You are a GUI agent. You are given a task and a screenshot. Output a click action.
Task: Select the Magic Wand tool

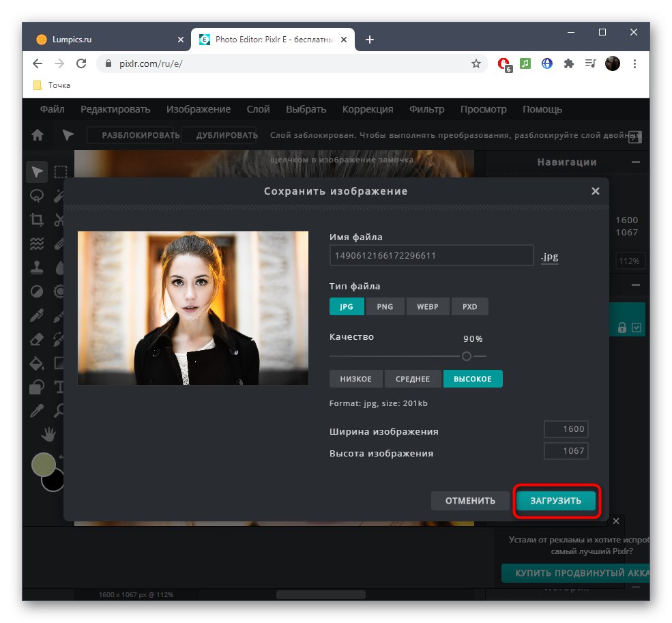point(59,196)
